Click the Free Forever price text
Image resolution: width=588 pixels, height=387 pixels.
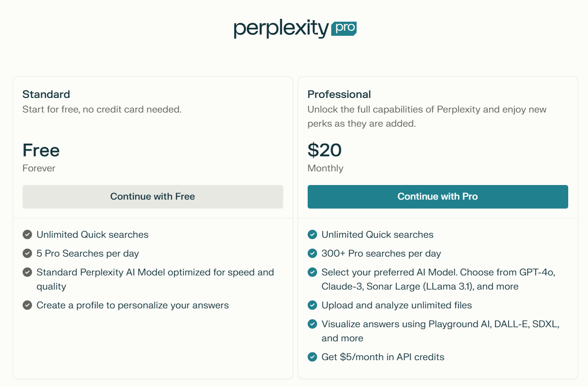click(x=41, y=151)
